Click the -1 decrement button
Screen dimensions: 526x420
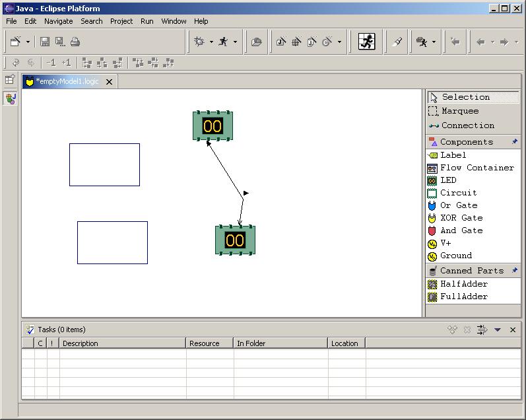51,63
